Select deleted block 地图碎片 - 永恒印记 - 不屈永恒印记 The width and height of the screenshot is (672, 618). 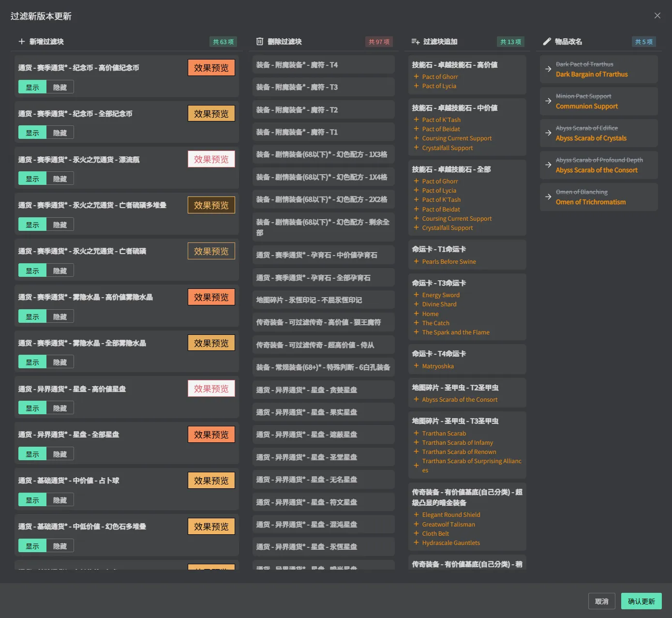[324, 300]
